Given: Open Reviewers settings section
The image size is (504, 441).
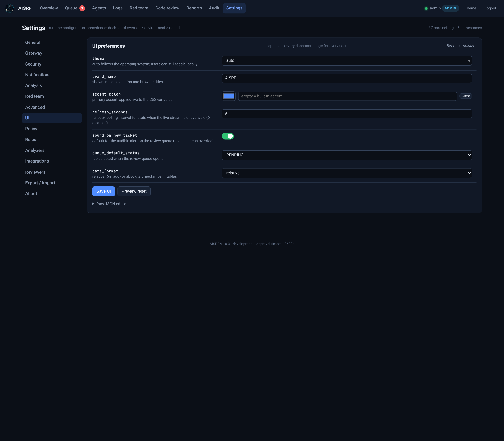Looking at the screenshot, I should (52, 172).
